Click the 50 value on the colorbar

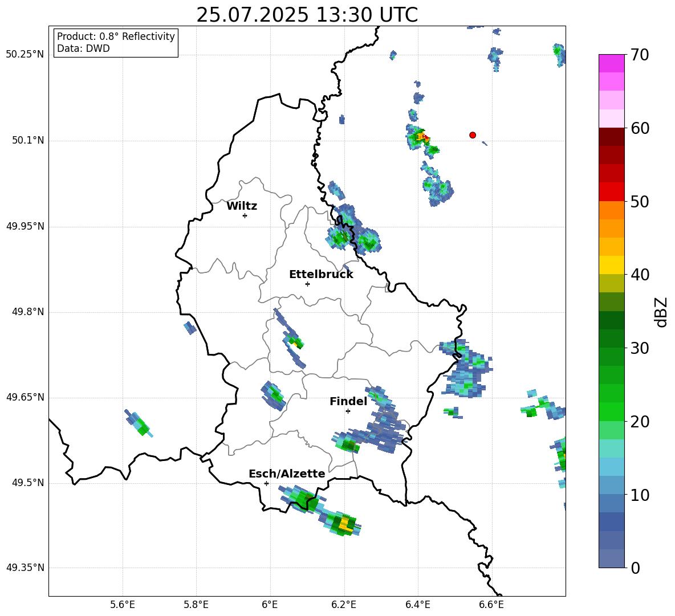pyautogui.click(x=640, y=201)
